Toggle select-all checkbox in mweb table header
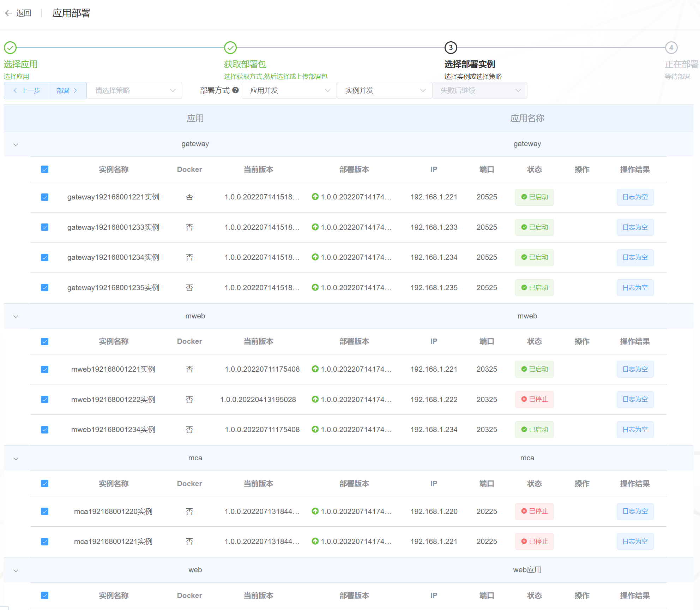Viewport: 700px width, 610px height. (x=44, y=341)
